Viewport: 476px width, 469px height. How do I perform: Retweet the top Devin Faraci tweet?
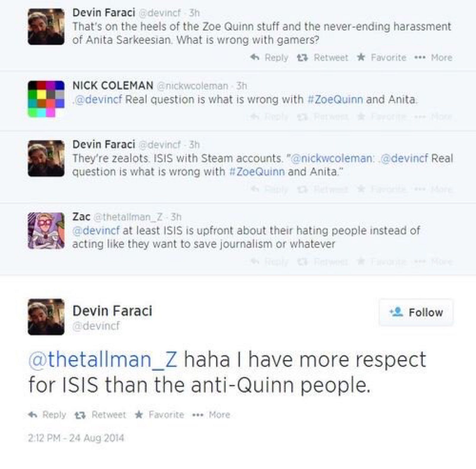click(323, 57)
